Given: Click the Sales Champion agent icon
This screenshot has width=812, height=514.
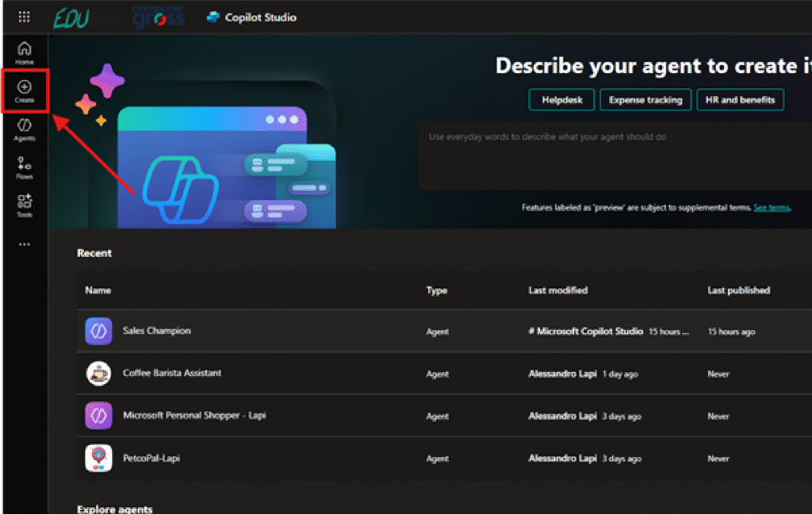Looking at the screenshot, I should pos(98,331).
